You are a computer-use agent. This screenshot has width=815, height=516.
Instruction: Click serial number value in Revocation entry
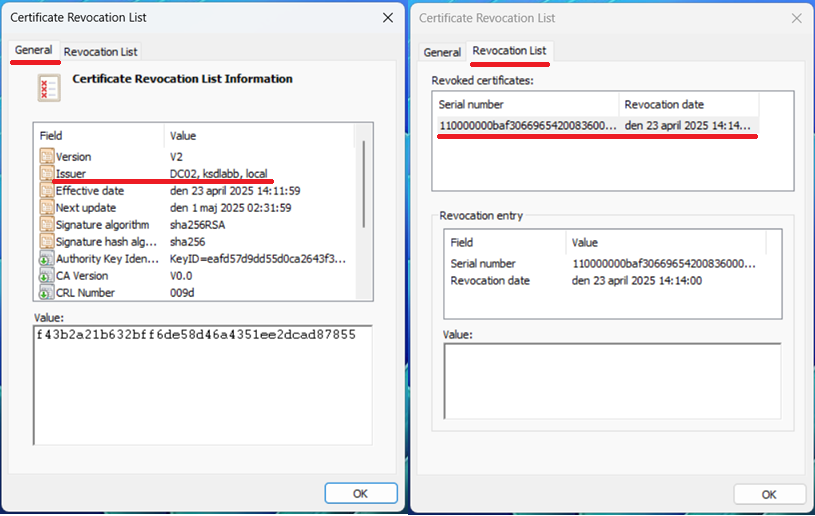point(664,263)
